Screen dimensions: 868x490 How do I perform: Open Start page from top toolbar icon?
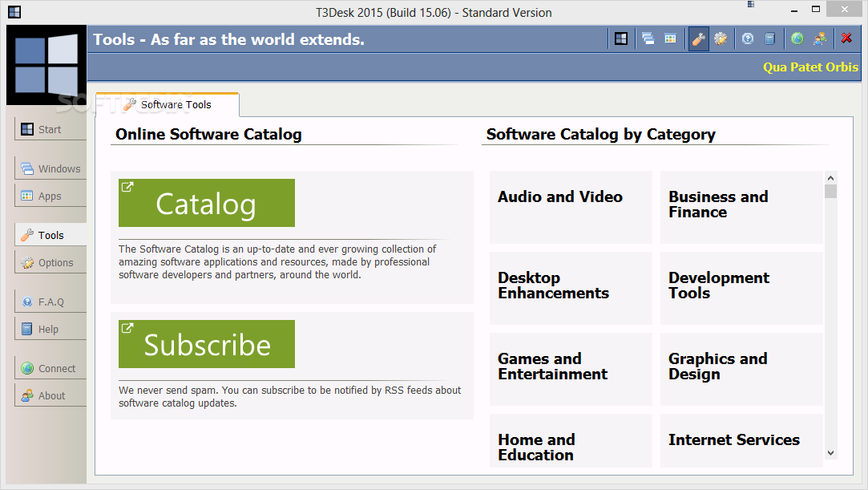coord(621,38)
